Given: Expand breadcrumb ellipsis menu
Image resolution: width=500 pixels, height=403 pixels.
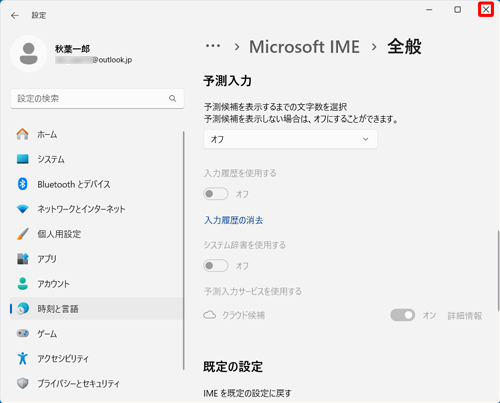Looking at the screenshot, I should tap(213, 46).
